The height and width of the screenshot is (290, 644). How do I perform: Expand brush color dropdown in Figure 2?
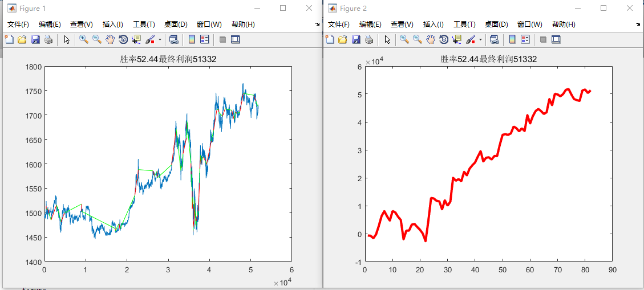click(x=480, y=40)
